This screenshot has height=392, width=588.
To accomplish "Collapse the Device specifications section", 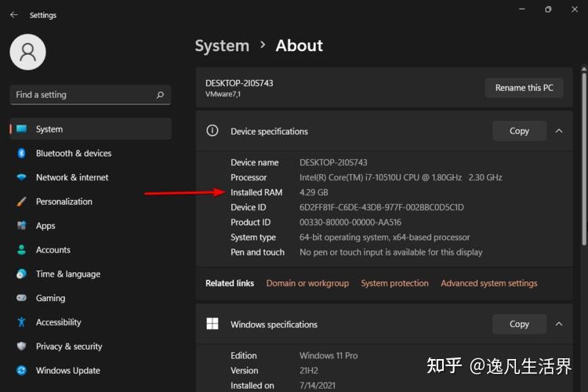I will pyautogui.click(x=559, y=131).
